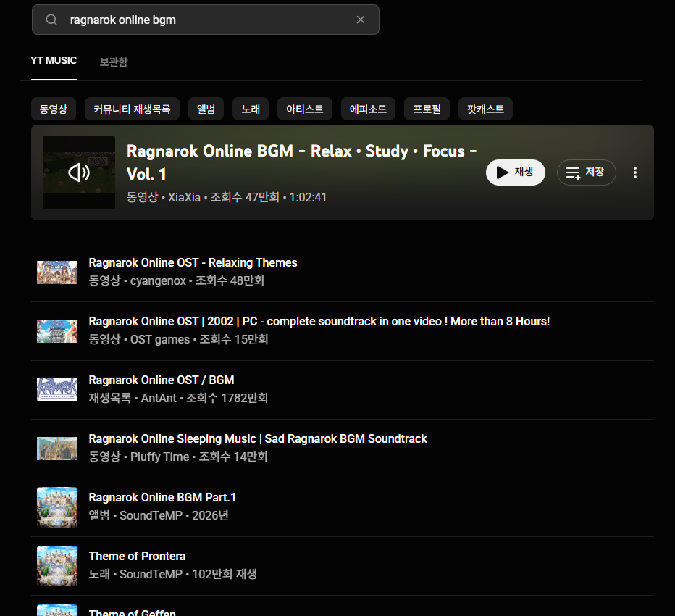Screen dimensions: 675x616
Task: Open Ragnarok Online Sleeping Music video title
Action: pos(257,438)
